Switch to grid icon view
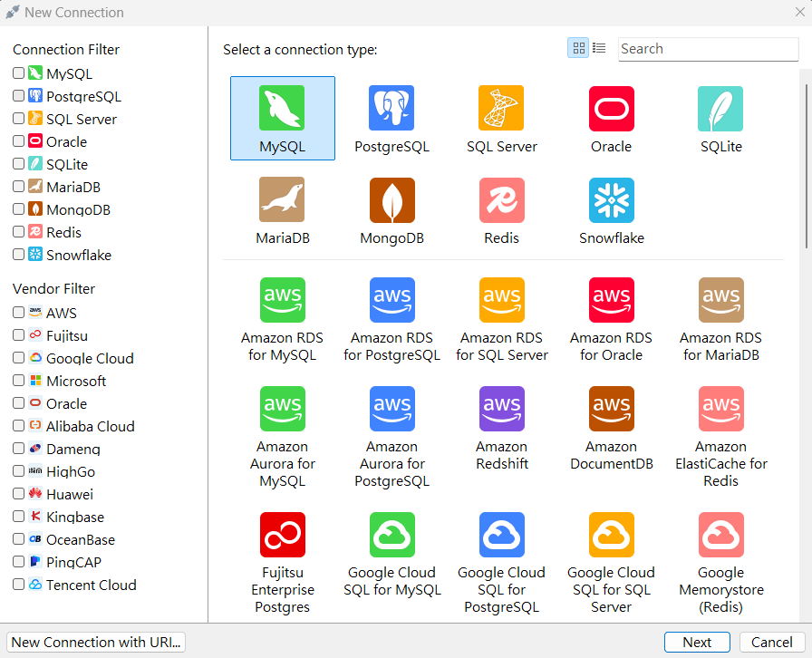 click(578, 48)
